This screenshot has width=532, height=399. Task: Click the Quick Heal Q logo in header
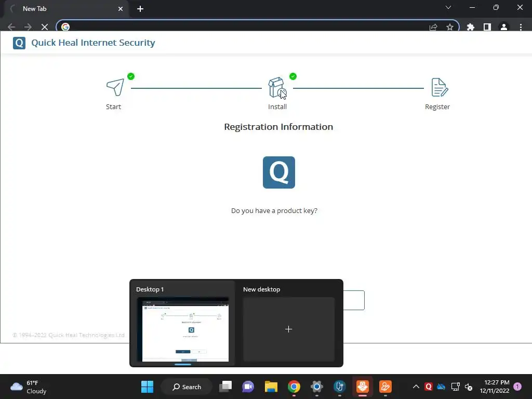click(x=19, y=43)
